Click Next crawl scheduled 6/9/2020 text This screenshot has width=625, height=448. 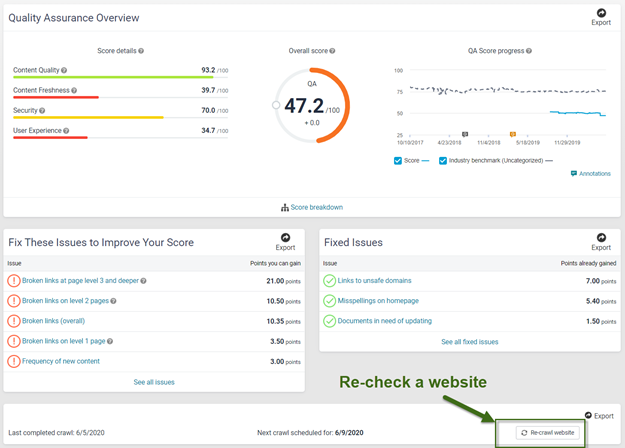(x=310, y=433)
